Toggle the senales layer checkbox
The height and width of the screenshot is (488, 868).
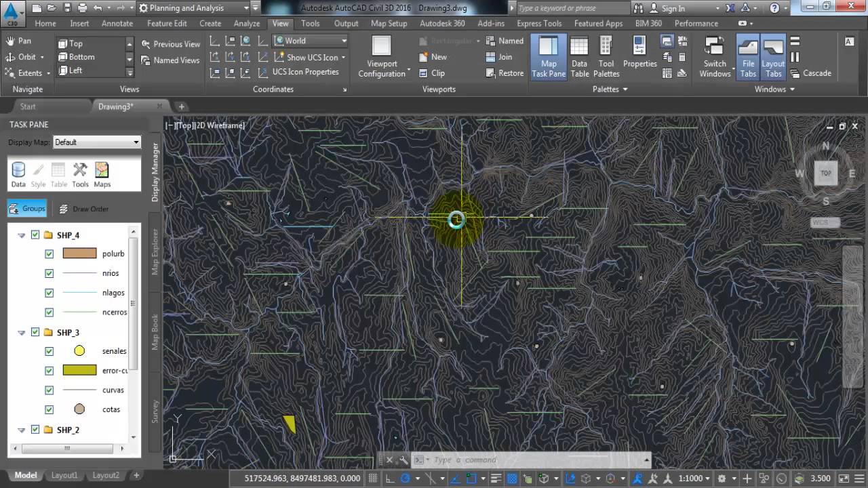(49, 351)
